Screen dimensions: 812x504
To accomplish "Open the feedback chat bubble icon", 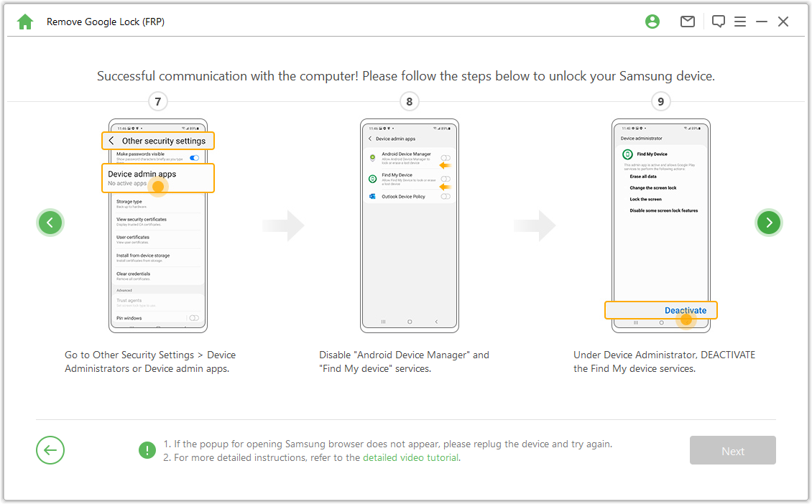I will (719, 22).
